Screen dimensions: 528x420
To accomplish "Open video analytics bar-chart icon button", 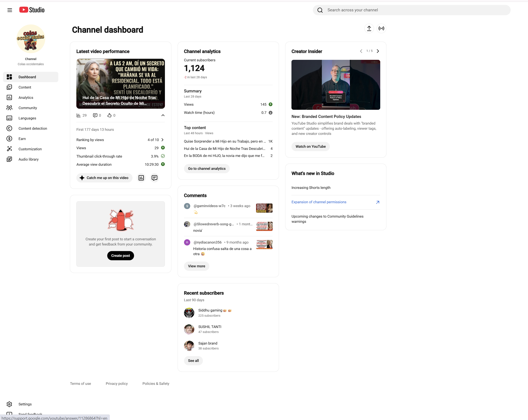I will [x=141, y=178].
